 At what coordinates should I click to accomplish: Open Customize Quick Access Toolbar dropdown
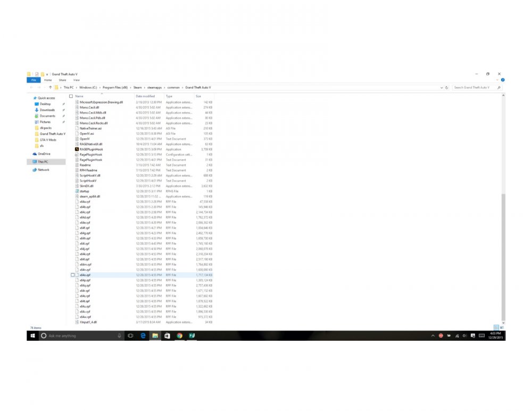47,75
